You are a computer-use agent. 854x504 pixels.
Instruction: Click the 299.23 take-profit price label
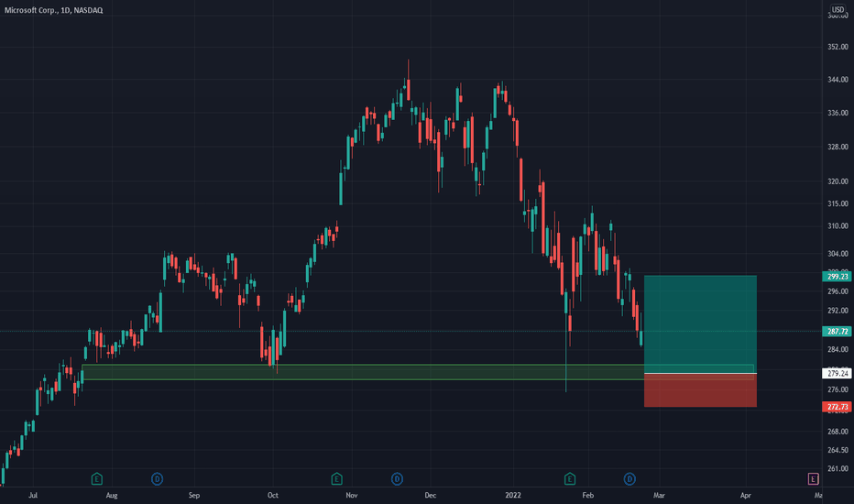(838, 277)
